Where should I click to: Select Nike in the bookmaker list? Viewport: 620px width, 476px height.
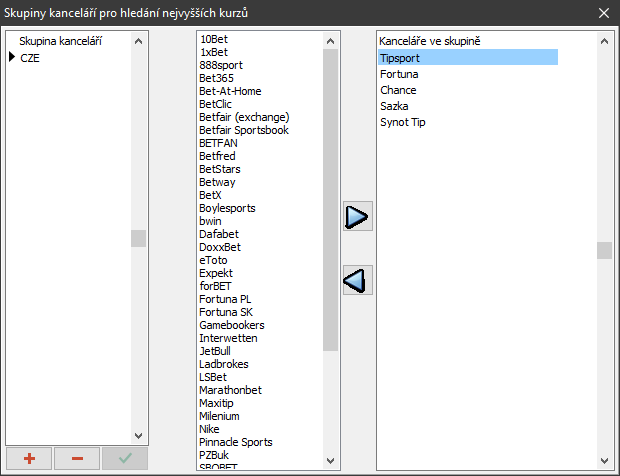(x=209, y=429)
